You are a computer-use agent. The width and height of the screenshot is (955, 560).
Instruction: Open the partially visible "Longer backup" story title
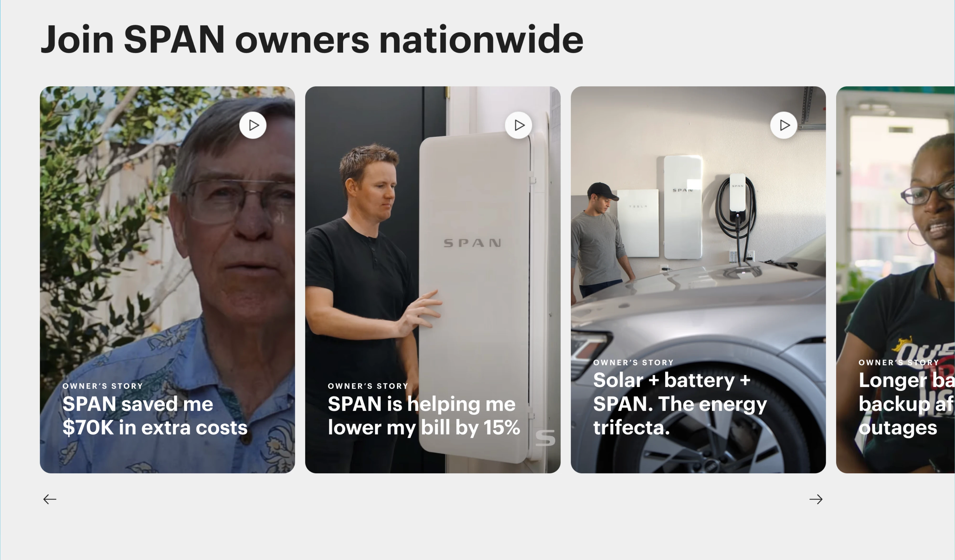[x=907, y=404]
